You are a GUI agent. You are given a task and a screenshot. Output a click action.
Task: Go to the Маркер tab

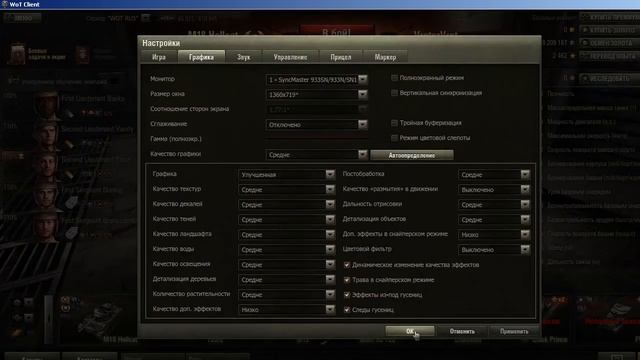[385, 57]
